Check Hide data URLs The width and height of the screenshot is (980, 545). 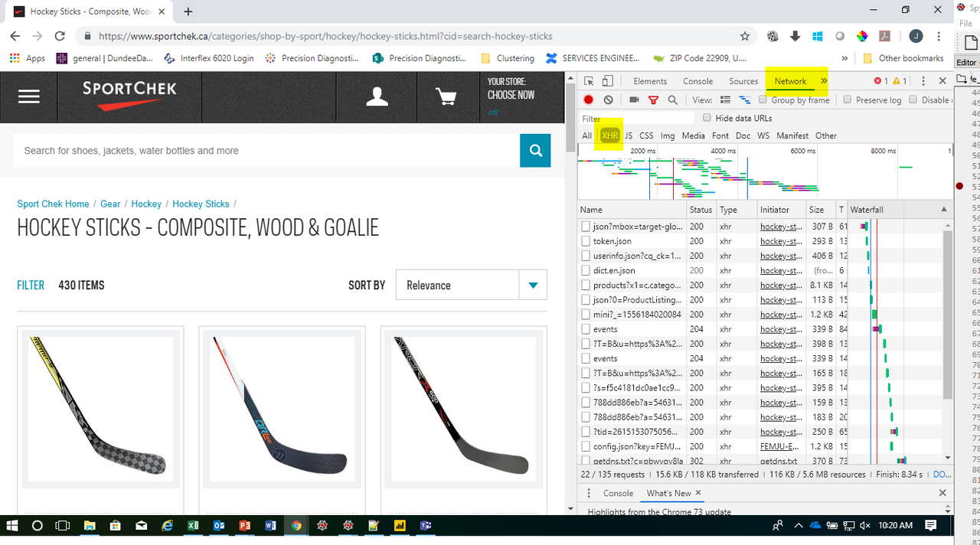pos(707,118)
